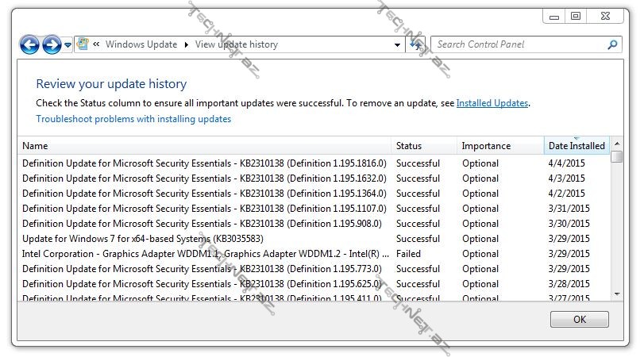Expand the address bar history dropdown
Viewport: 644px width, 357px height.
tap(398, 45)
